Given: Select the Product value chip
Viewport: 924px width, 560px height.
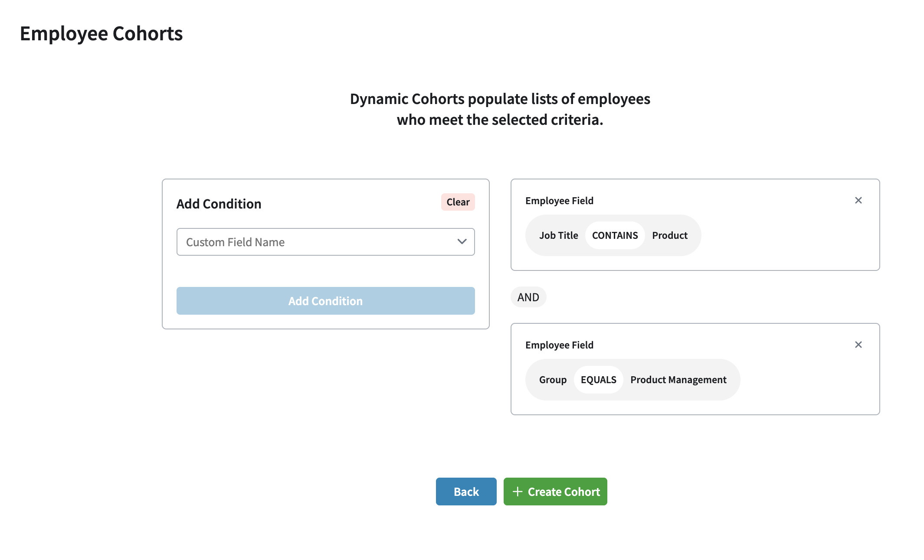Looking at the screenshot, I should [669, 235].
